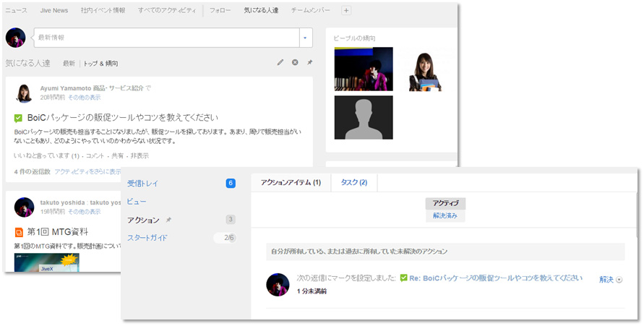
Task: Click the pencil edit icon for the stream
Action: coord(280,63)
